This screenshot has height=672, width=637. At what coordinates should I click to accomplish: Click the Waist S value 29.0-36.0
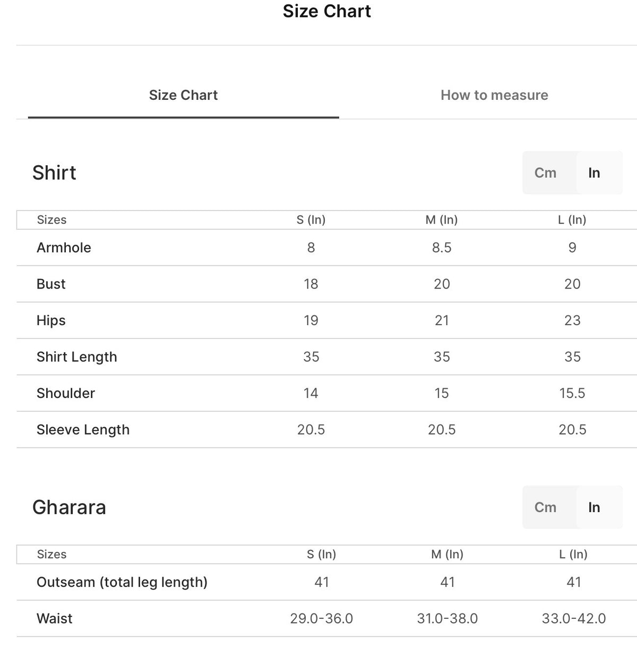click(x=322, y=618)
